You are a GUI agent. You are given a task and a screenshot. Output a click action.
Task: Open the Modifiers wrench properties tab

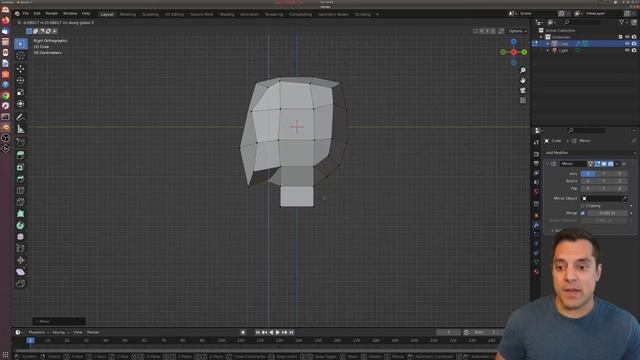pyautogui.click(x=536, y=225)
